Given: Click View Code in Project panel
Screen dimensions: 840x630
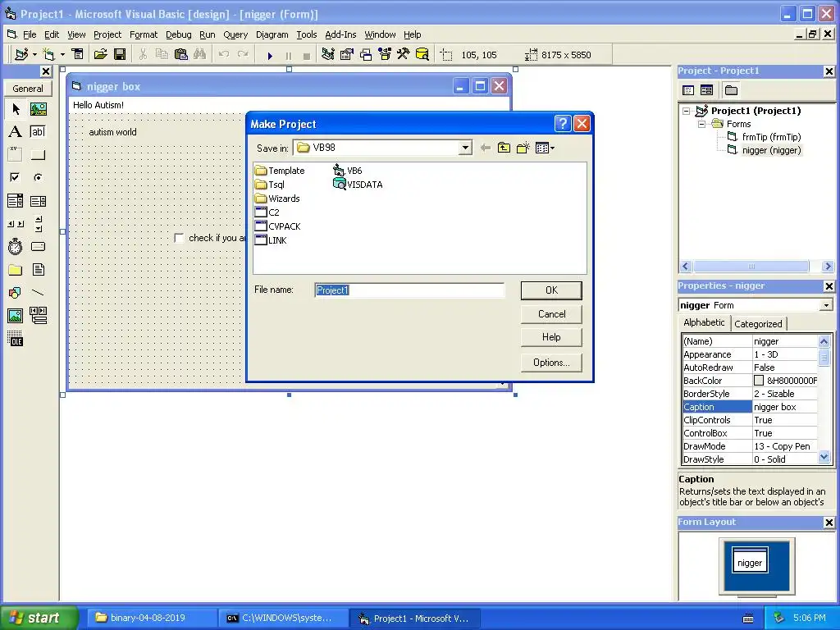Looking at the screenshot, I should pos(688,90).
